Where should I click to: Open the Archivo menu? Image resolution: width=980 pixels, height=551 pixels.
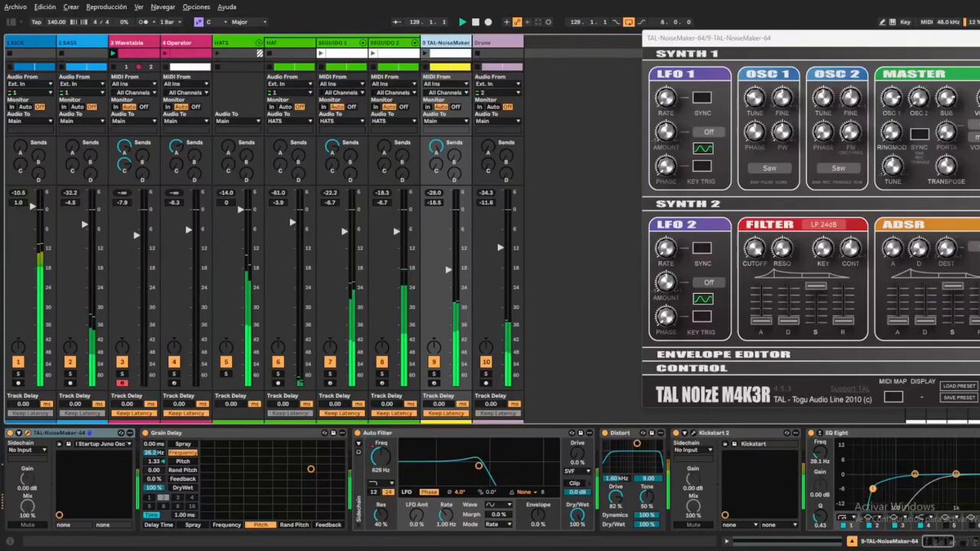pyautogui.click(x=16, y=7)
